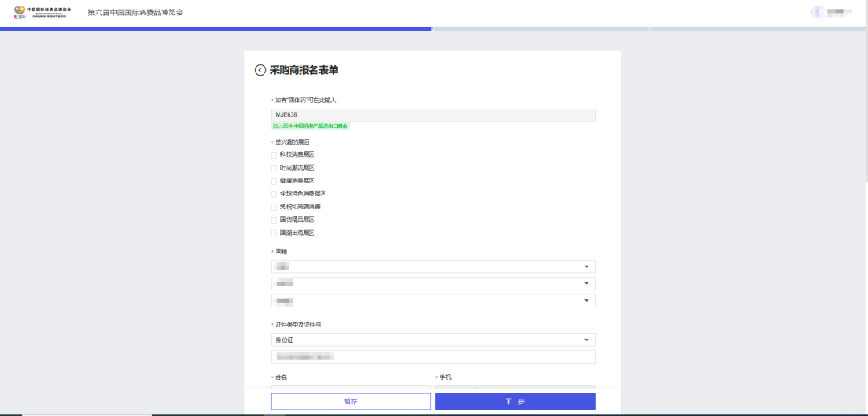The height and width of the screenshot is (416, 868).
Task: Tick the 健康消费展区 checkbox
Action: (274, 181)
